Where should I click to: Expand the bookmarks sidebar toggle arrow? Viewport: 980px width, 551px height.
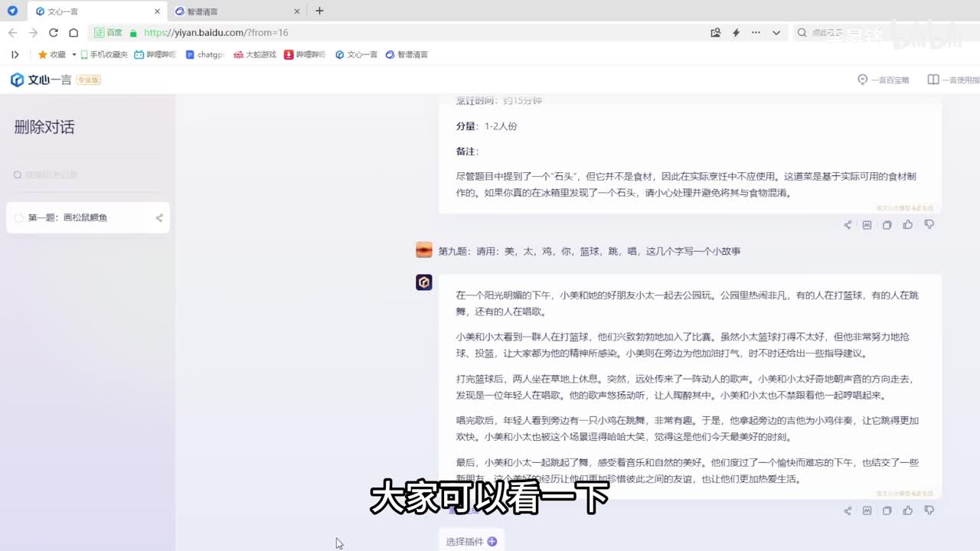pyautogui.click(x=15, y=55)
